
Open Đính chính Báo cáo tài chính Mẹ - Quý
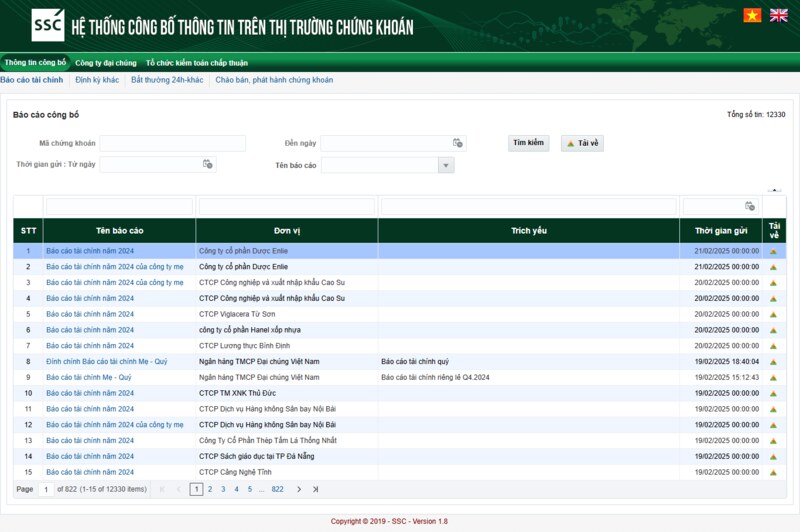[x=107, y=362]
